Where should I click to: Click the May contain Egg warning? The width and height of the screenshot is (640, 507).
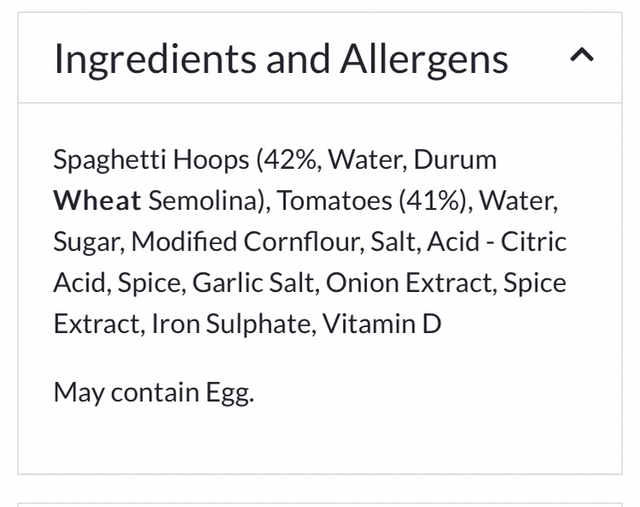pos(154,391)
